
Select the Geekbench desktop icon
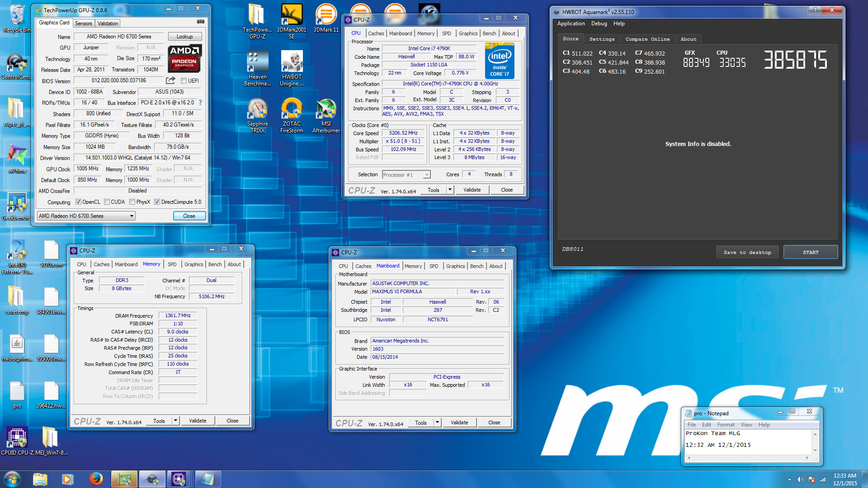(16, 207)
